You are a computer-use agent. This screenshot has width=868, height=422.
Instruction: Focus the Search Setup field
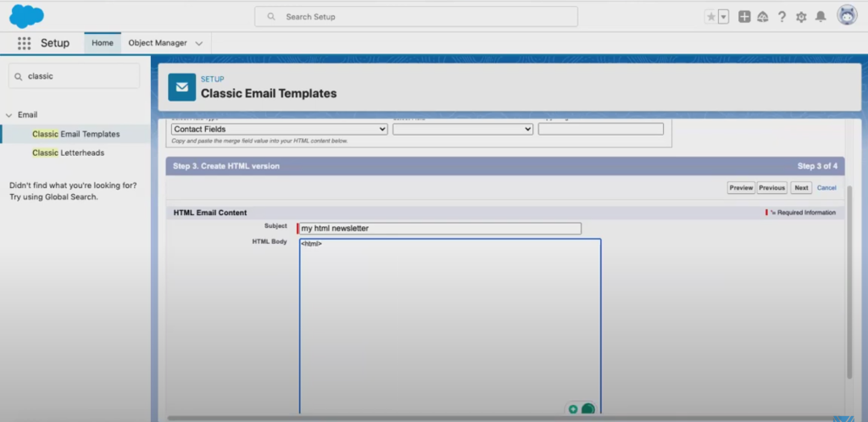tap(416, 17)
